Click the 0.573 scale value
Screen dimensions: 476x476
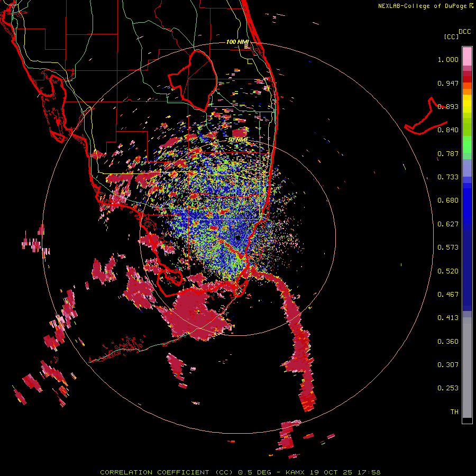[448, 248]
